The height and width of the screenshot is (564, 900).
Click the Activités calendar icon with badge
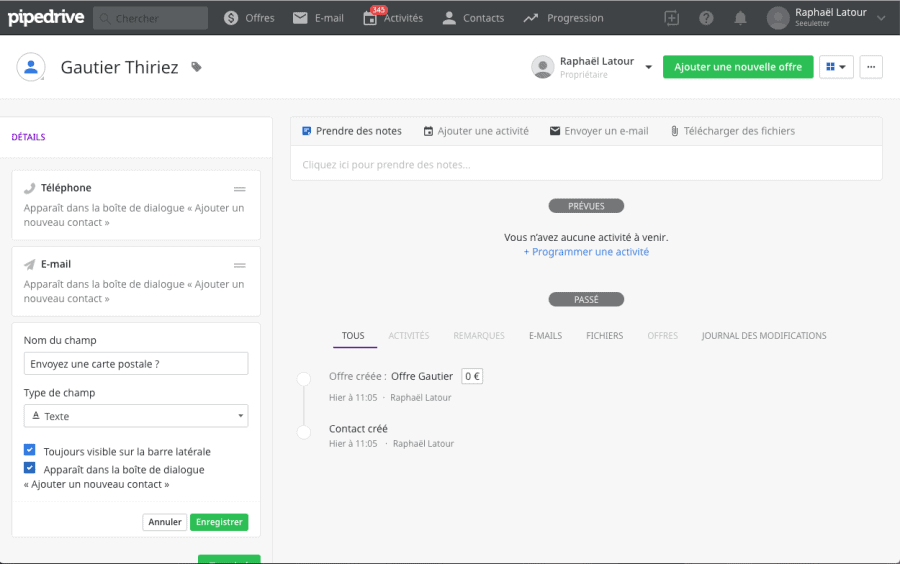(x=370, y=18)
